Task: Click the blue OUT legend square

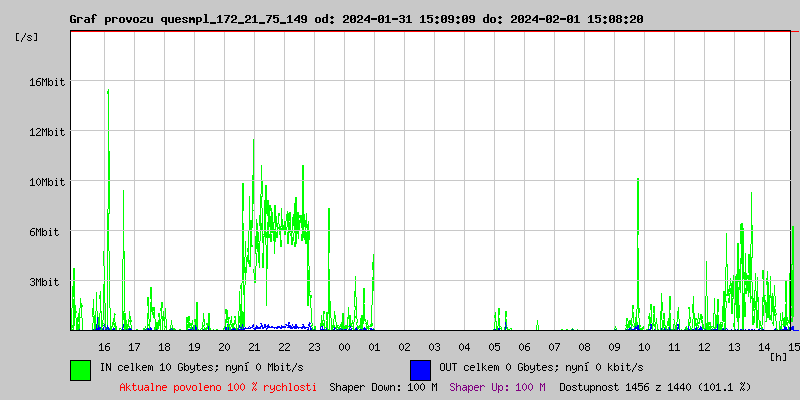Action: (420, 369)
